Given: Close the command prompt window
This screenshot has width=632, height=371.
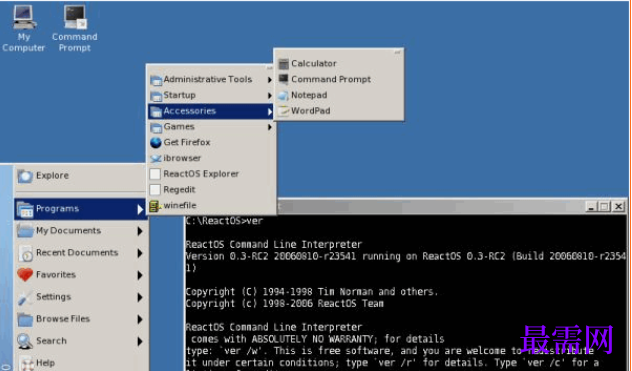Looking at the screenshot, I should coord(618,207).
